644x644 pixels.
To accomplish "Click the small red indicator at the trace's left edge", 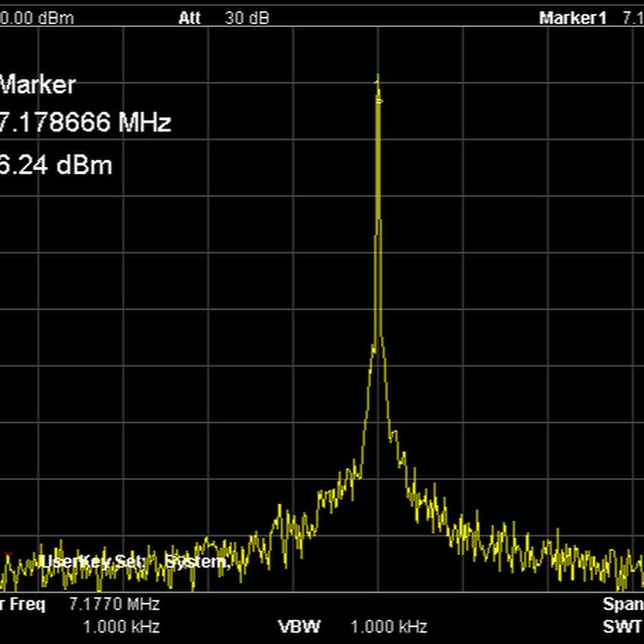I will 8,555.
